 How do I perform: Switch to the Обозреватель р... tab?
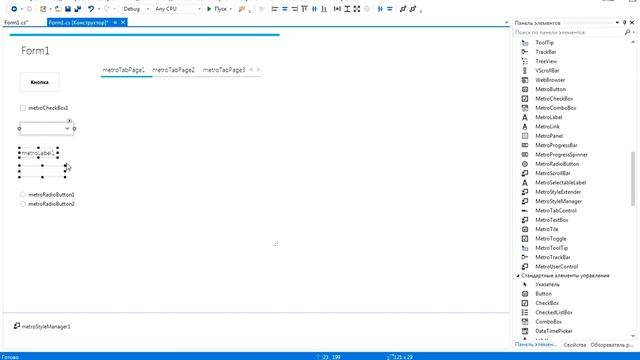point(611,345)
